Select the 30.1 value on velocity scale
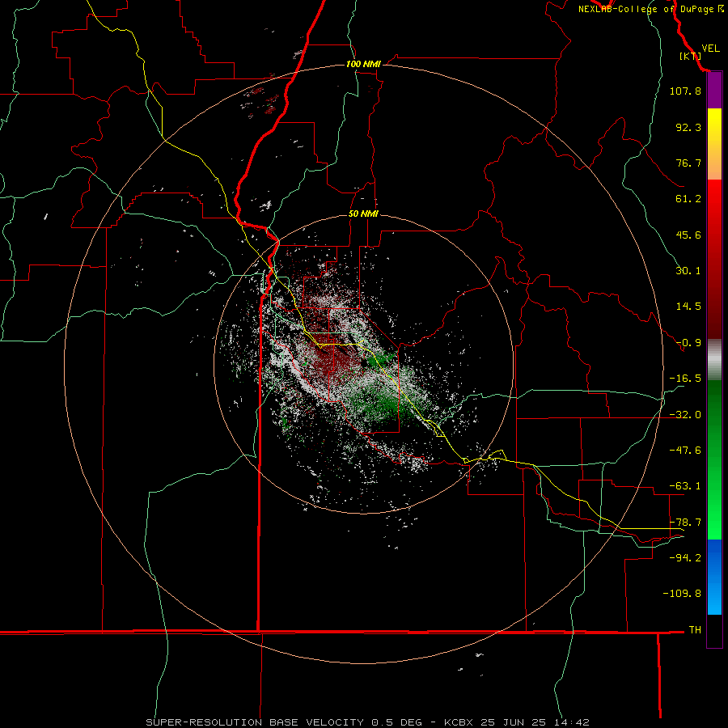The width and height of the screenshot is (728, 728). (688, 271)
